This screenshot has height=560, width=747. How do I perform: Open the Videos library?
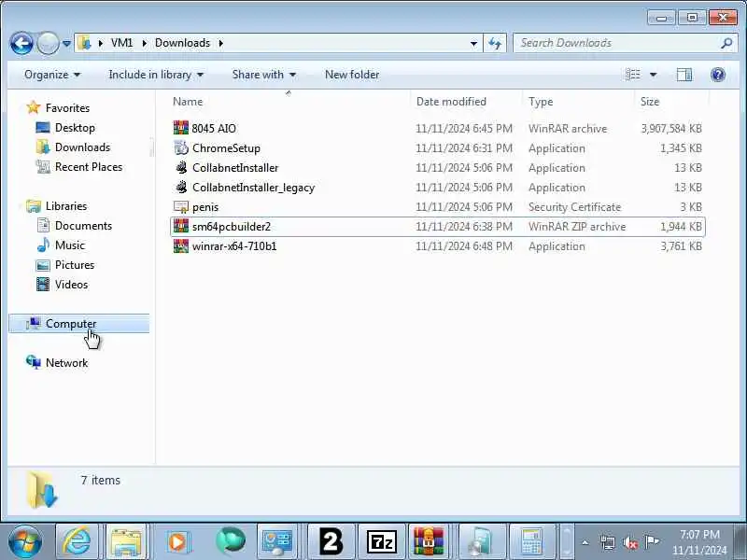pyautogui.click(x=72, y=285)
